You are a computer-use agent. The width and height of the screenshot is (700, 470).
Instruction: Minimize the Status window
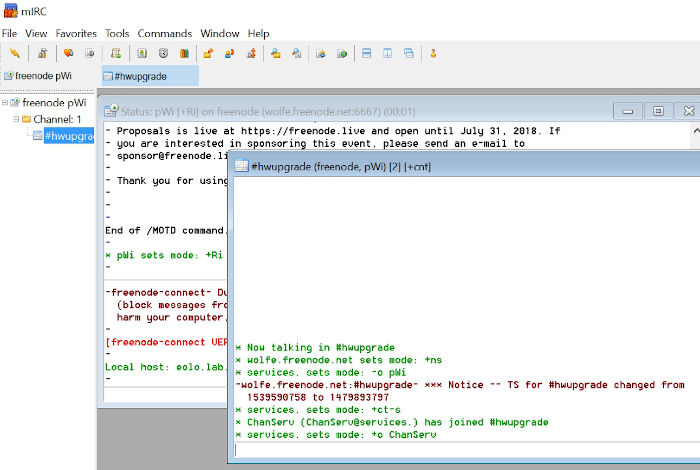point(628,111)
